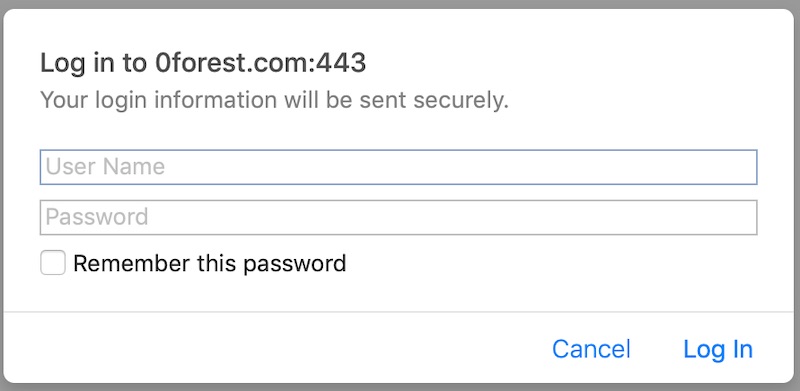Dismiss the login dialog with Cancel
This screenshot has width=800, height=391.
(591, 349)
